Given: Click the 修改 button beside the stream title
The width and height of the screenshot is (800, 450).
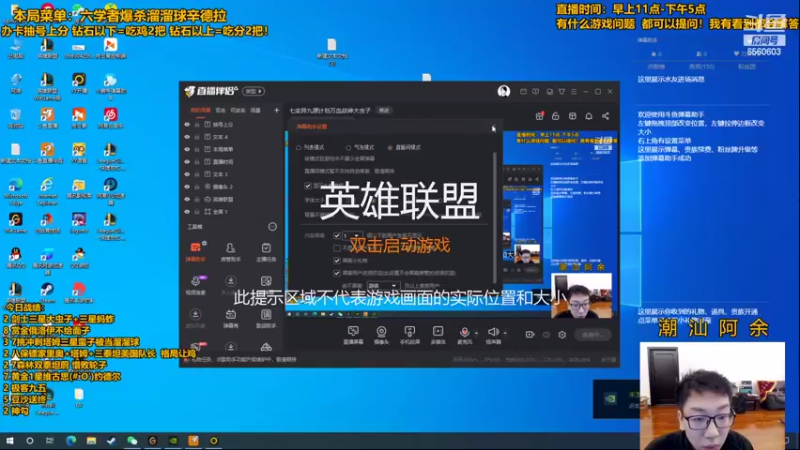Looking at the screenshot, I should pyautogui.click(x=384, y=111).
